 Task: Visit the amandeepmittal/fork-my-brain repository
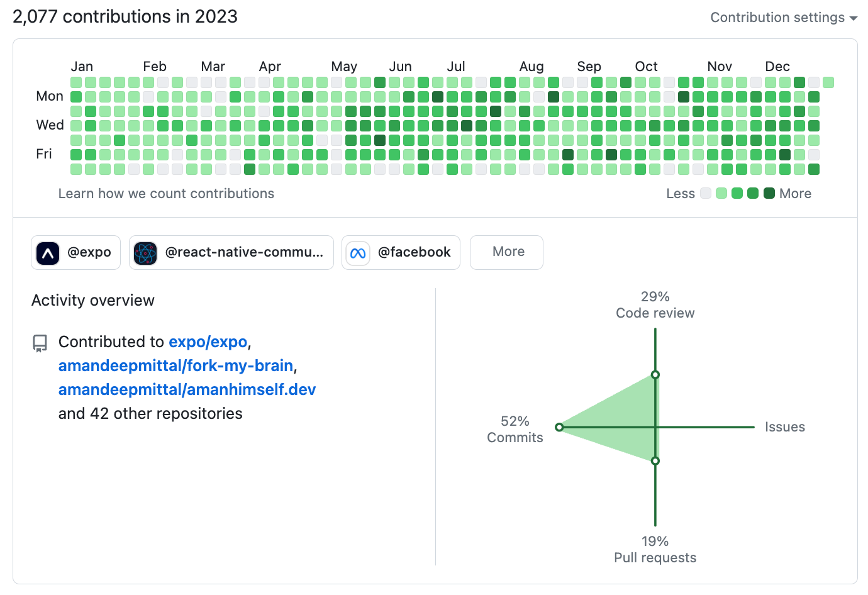pos(177,365)
